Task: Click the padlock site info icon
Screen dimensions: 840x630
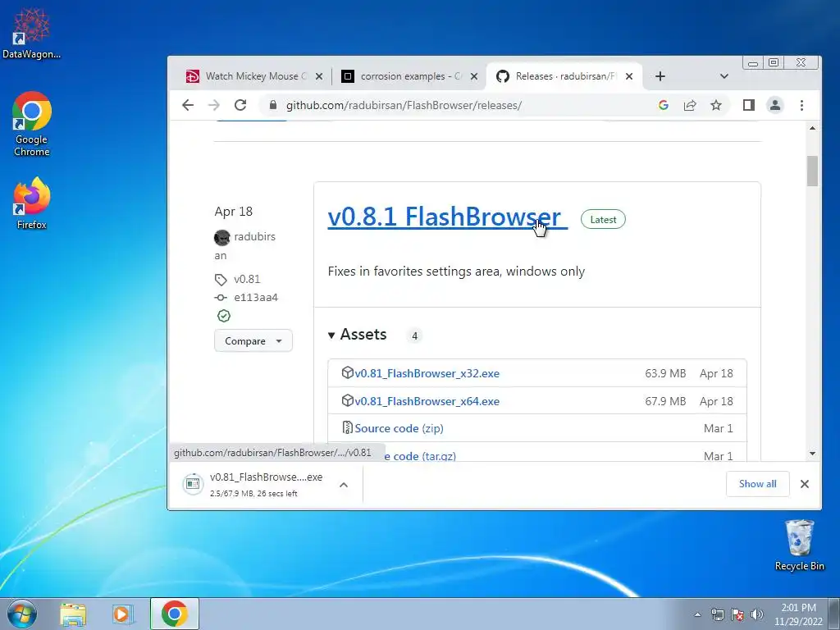Action: (273, 106)
